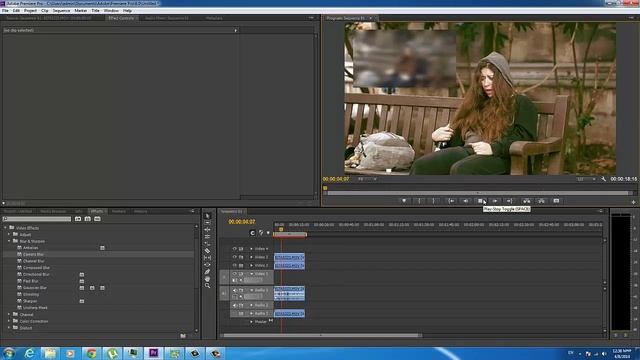Screen dimensions: 640x360
Task: Select the Rate Stretch tool
Action: click(x=207, y=244)
